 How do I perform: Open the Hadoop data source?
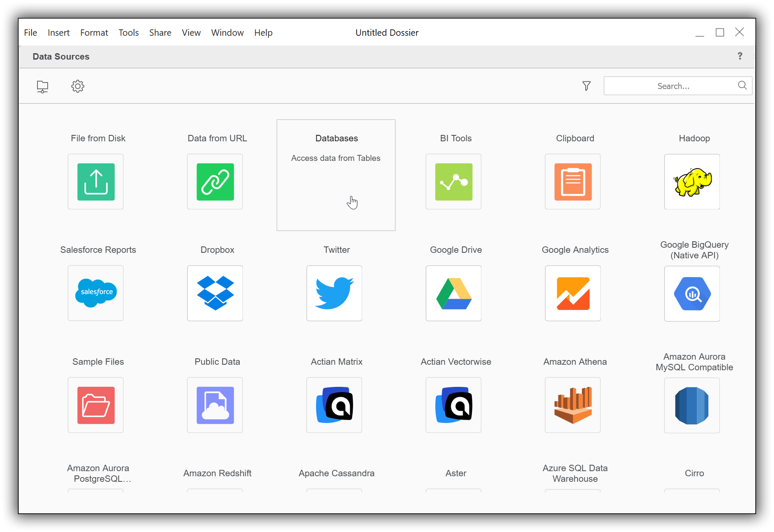(692, 182)
